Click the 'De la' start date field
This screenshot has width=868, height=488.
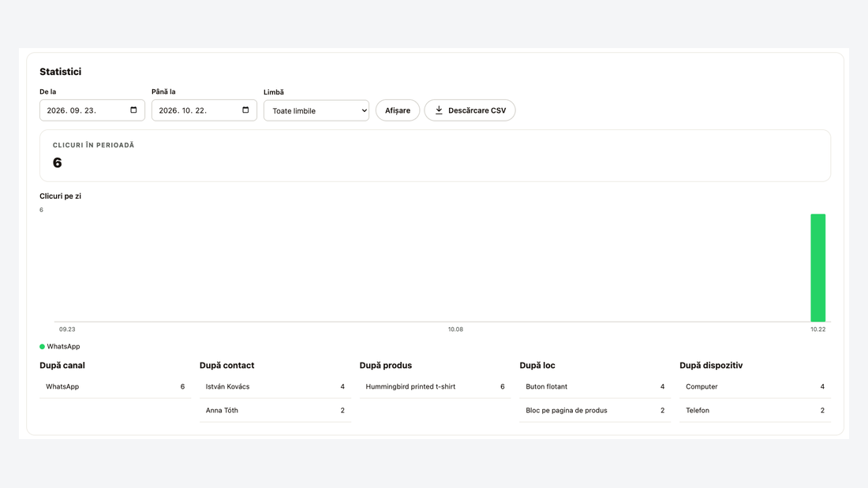(92, 110)
